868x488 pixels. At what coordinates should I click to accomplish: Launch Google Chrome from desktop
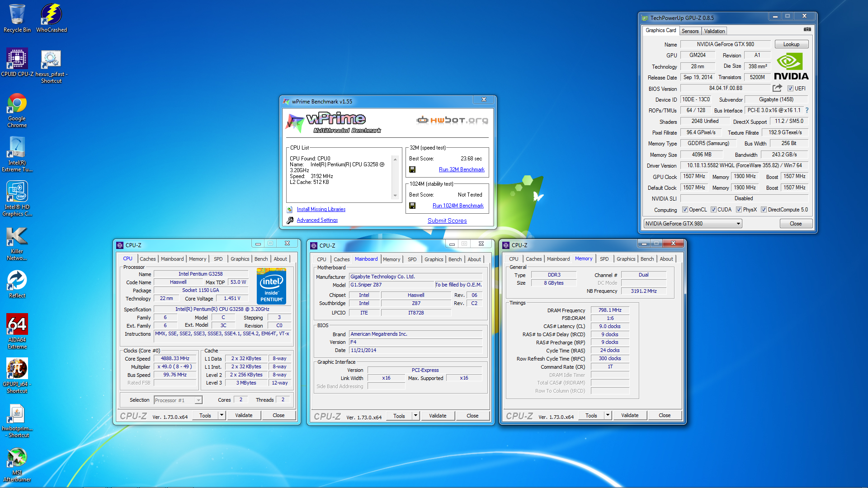click(17, 110)
